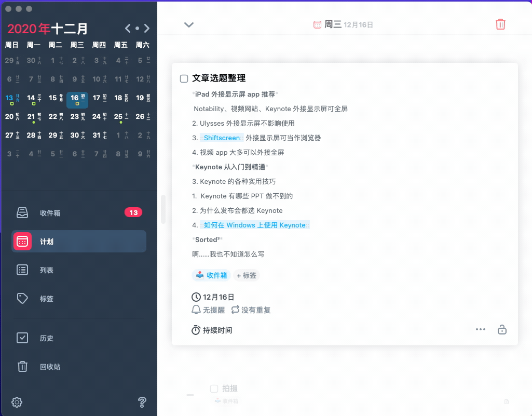Click the sidebar divider scroll handle
532x416 pixels.
pyautogui.click(x=163, y=209)
